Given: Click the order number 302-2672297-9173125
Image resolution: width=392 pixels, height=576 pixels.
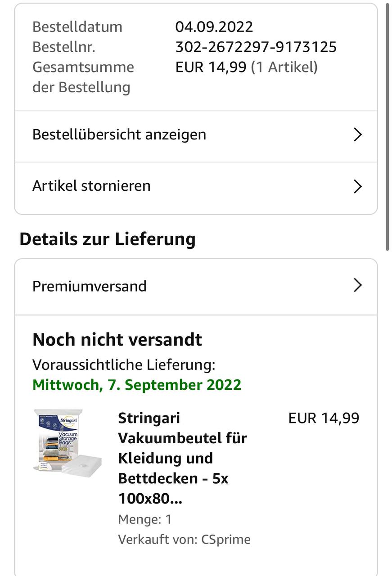Looking at the screenshot, I should point(256,47).
